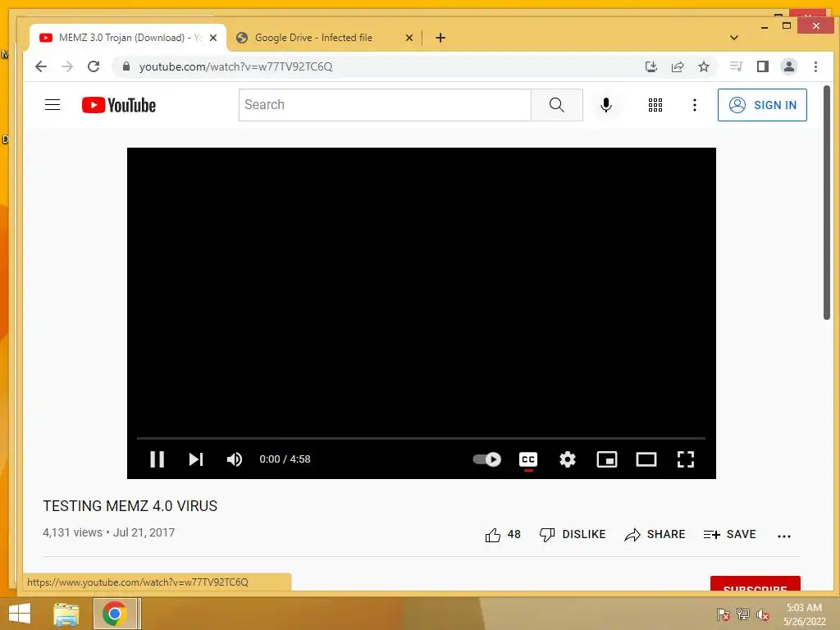Screen dimensions: 840x630
Task: Click the title TESTING MEMZ 4.0 VIRUS
Action: pyautogui.click(x=130, y=505)
